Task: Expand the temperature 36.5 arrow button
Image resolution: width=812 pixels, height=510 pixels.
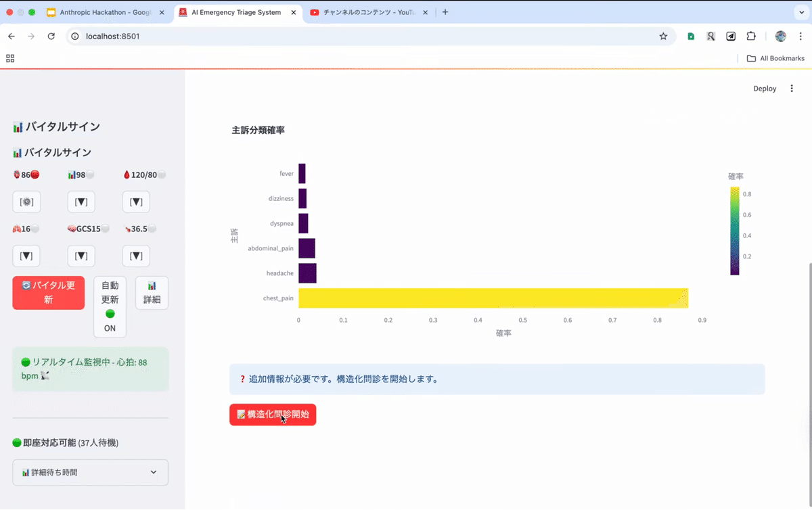Action: 136,256
